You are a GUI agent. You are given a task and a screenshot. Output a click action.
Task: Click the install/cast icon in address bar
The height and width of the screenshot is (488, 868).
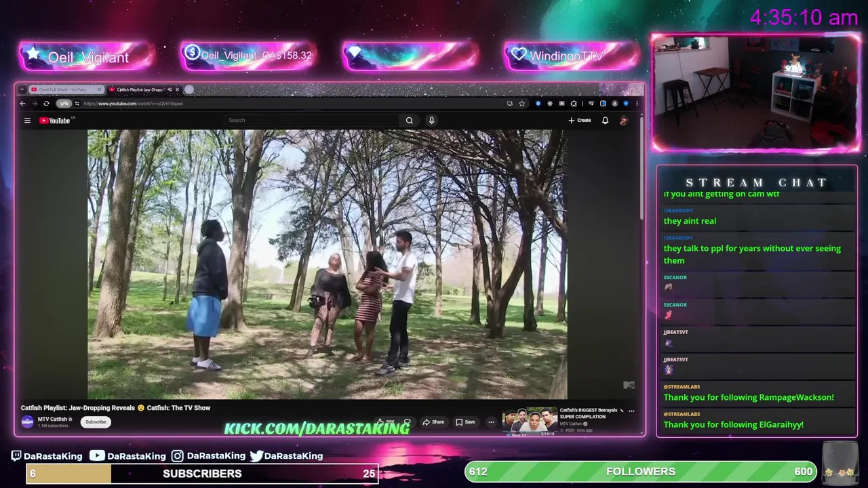510,104
